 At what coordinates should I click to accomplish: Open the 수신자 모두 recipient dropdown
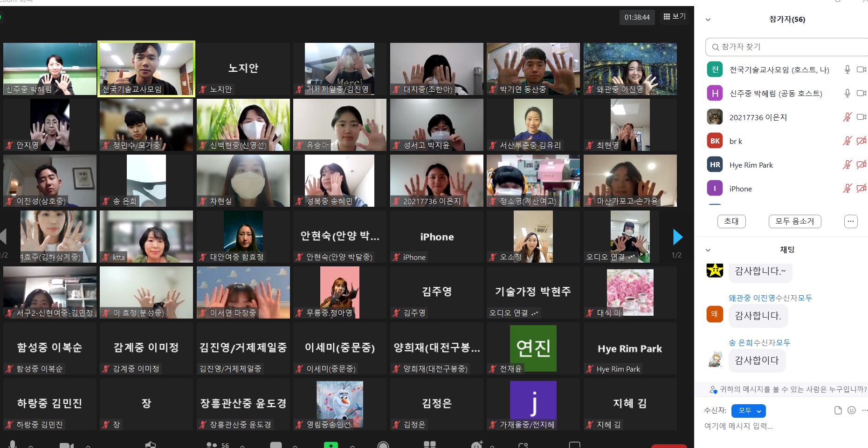(748, 411)
